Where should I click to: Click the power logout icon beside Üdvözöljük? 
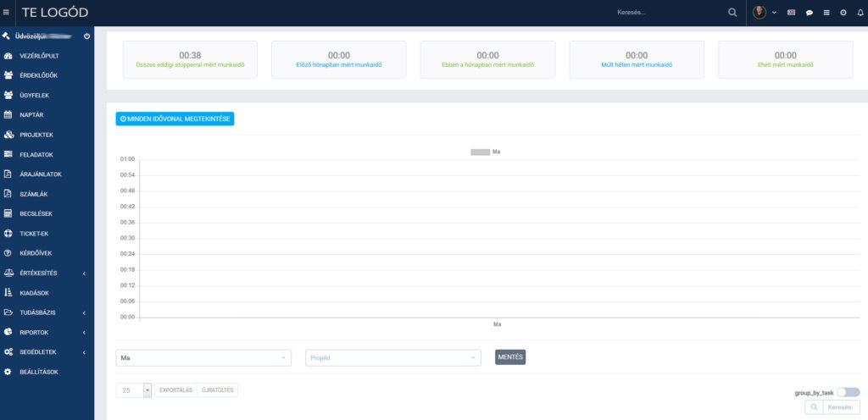click(87, 36)
